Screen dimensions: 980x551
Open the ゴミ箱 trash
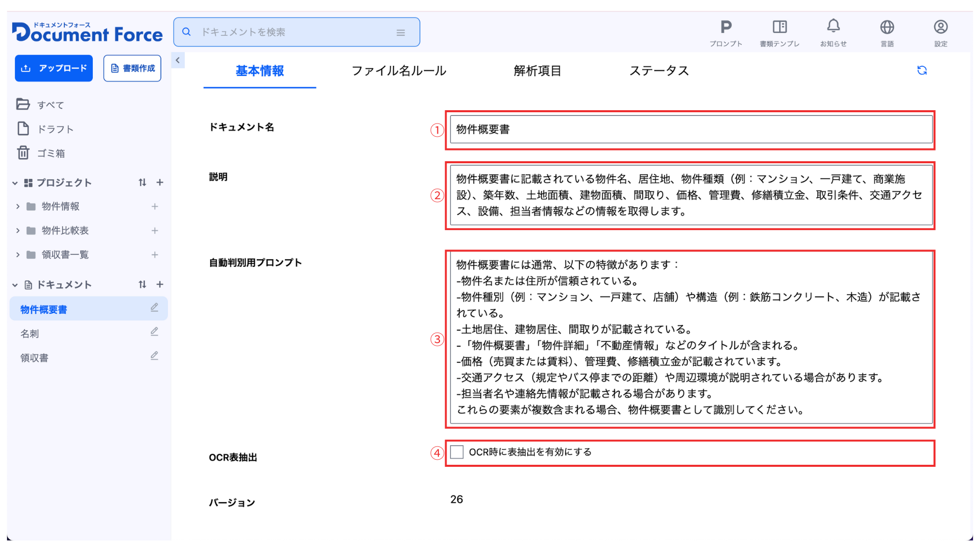click(x=41, y=153)
